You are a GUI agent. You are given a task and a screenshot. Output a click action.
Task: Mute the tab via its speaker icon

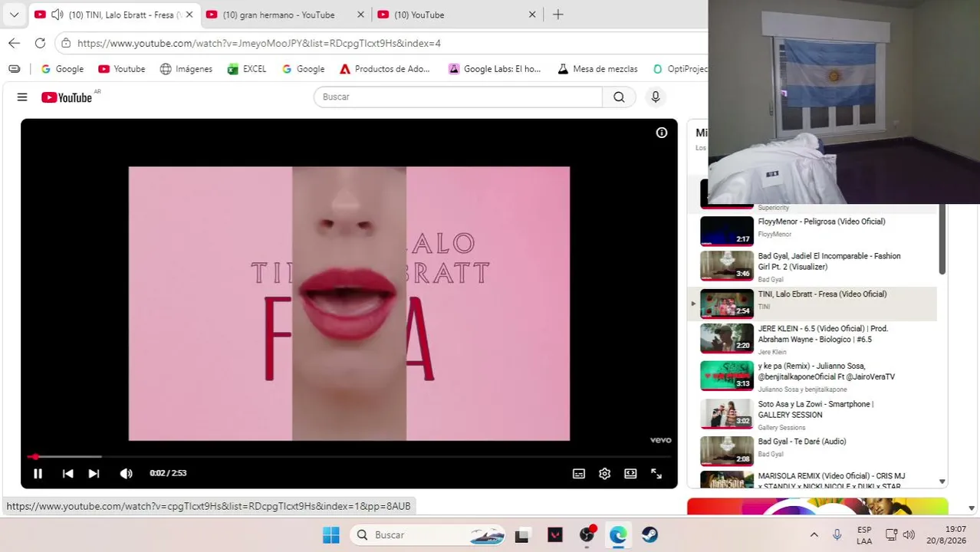57,15
